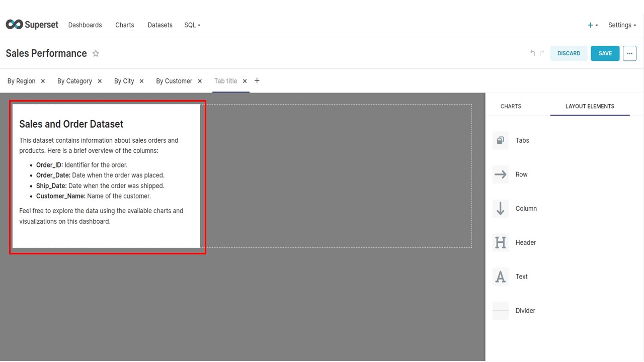Select the Text layout element
The height and width of the screenshot is (362, 644).
pos(521,277)
